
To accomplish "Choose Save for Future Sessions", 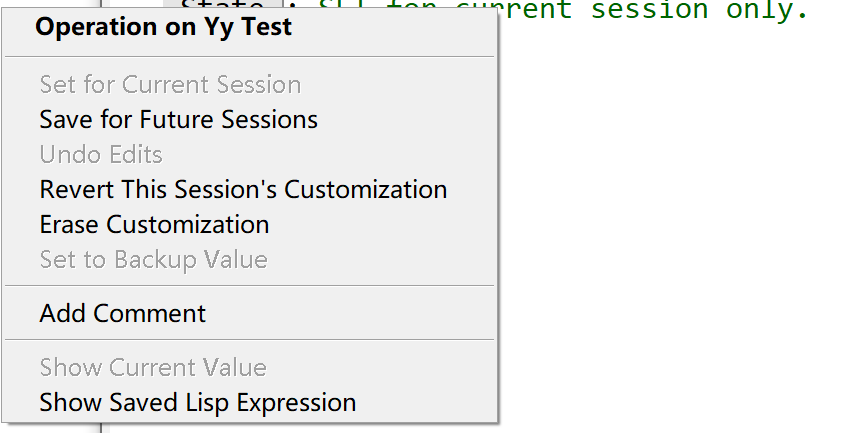I will [178, 120].
